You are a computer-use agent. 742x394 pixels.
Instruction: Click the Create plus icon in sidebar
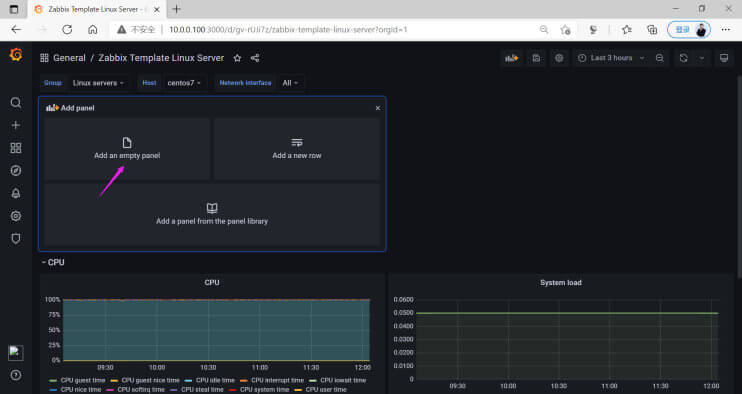tap(16, 125)
